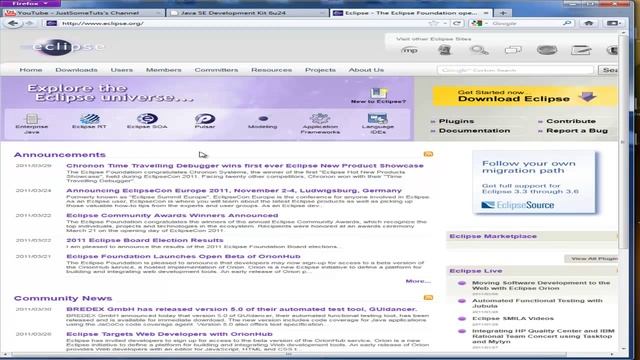
Task: Open the Members navigation item
Action: click(164, 70)
